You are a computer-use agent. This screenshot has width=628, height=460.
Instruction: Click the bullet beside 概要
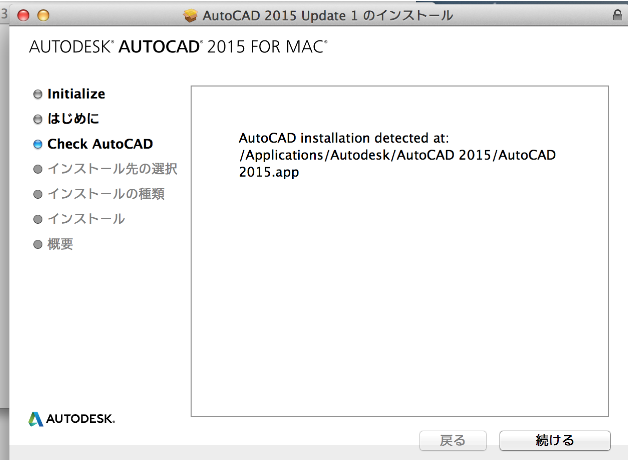click(x=37, y=244)
